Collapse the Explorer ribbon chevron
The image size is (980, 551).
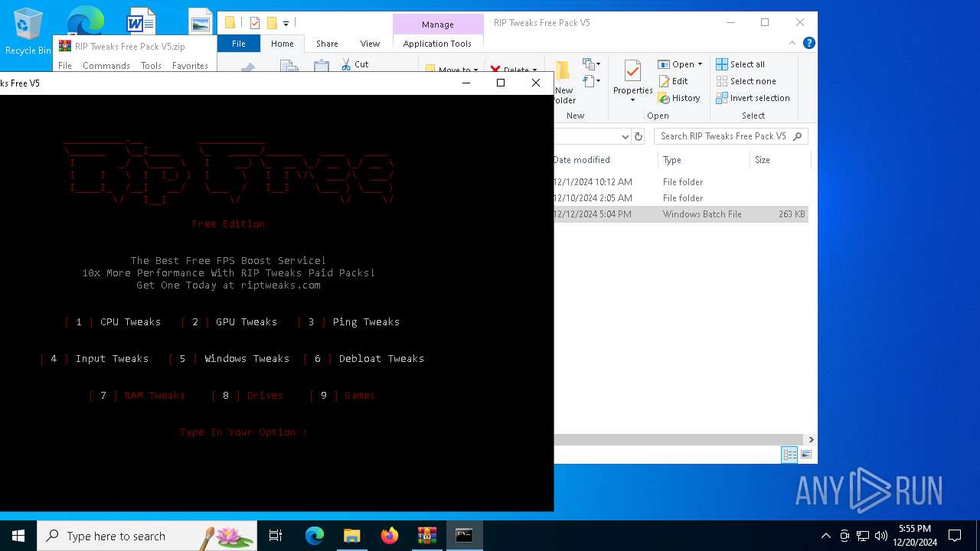[792, 43]
